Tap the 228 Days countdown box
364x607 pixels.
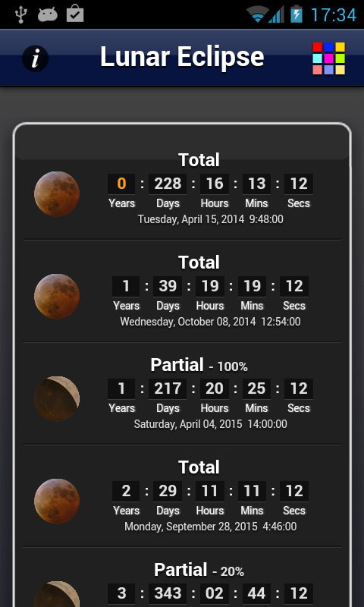[x=168, y=184]
